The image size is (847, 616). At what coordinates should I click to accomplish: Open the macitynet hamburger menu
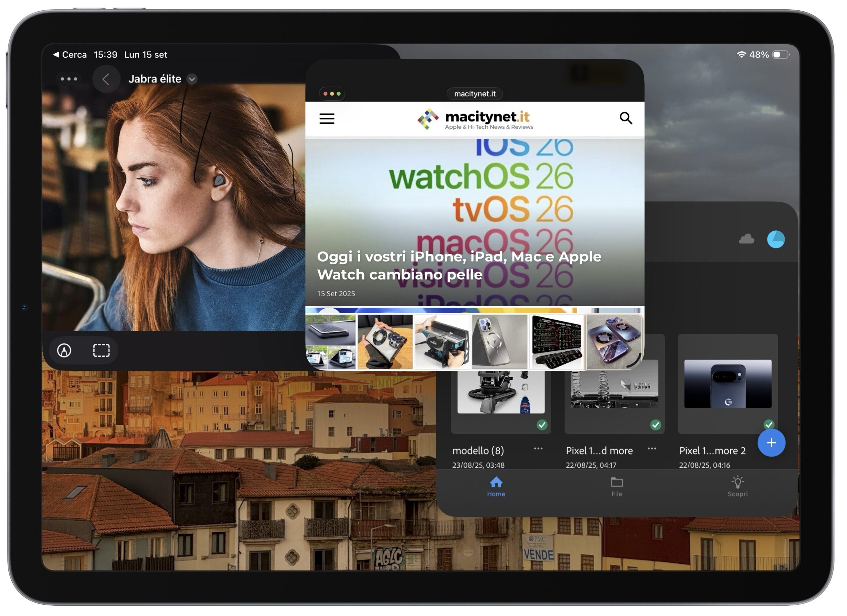[x=328, y=119]
